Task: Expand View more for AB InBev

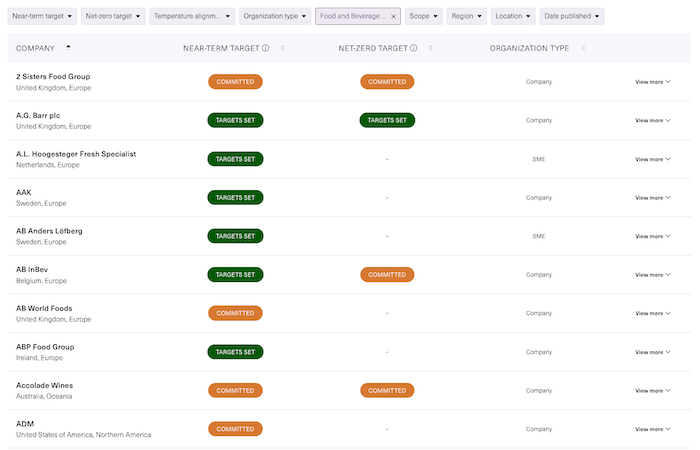Action: (x=652, y=275)
